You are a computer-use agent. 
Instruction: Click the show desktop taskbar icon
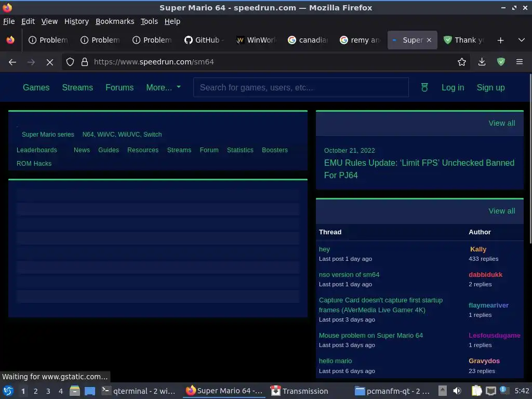pos(90,391)
